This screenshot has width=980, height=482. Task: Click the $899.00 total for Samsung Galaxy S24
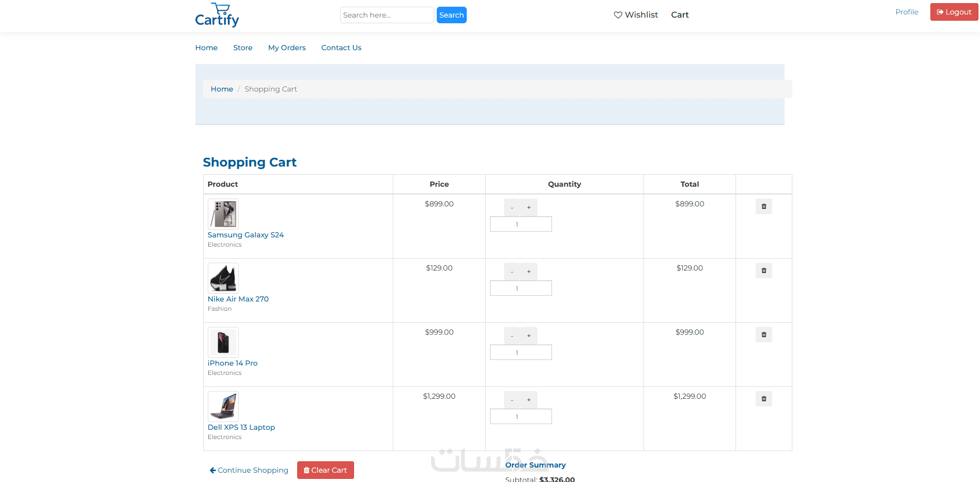[690, 204]
